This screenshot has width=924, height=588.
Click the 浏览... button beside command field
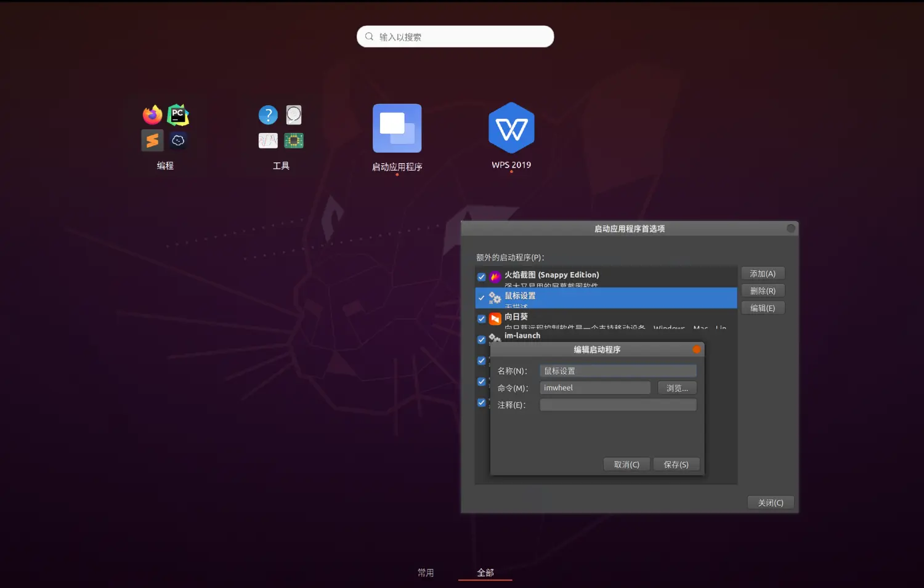point(677,388)
